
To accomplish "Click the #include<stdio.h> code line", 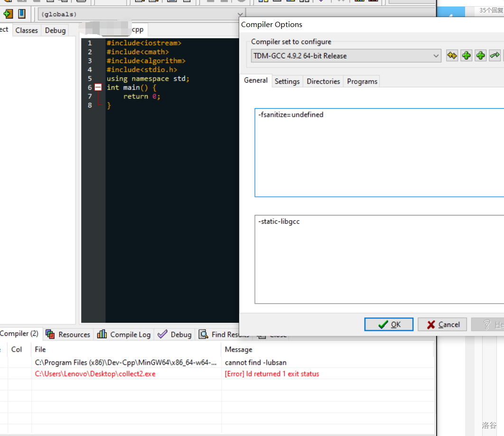I will (142, 69).
